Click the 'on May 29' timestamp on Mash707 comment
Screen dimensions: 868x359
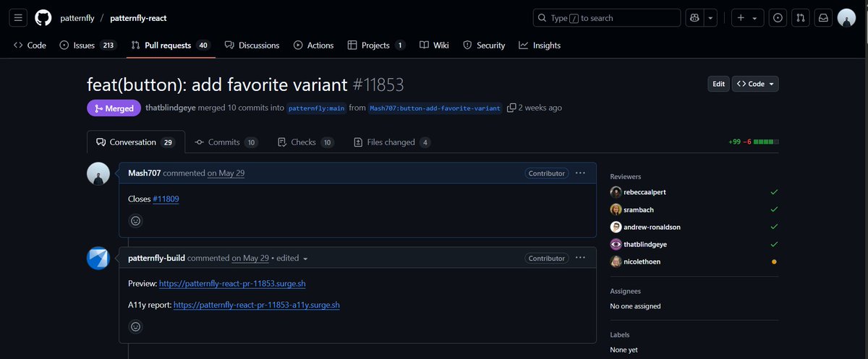226,173
